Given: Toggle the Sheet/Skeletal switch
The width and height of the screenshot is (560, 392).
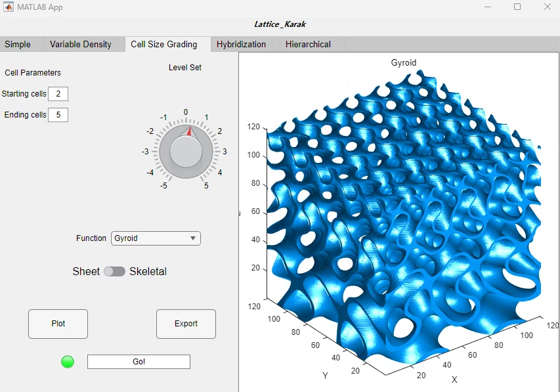Looking at the screenshot, I should (114, 272).
